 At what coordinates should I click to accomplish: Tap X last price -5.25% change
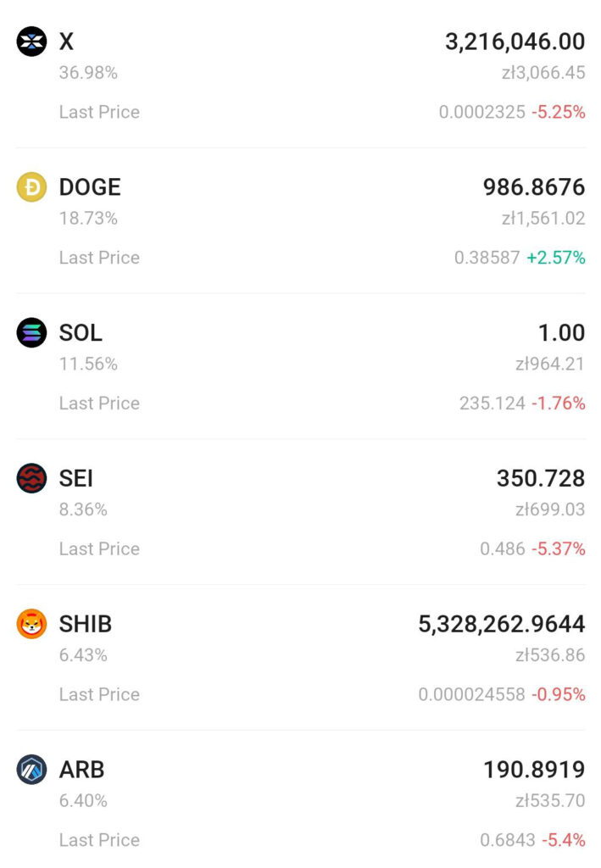(x=559, y=112)
